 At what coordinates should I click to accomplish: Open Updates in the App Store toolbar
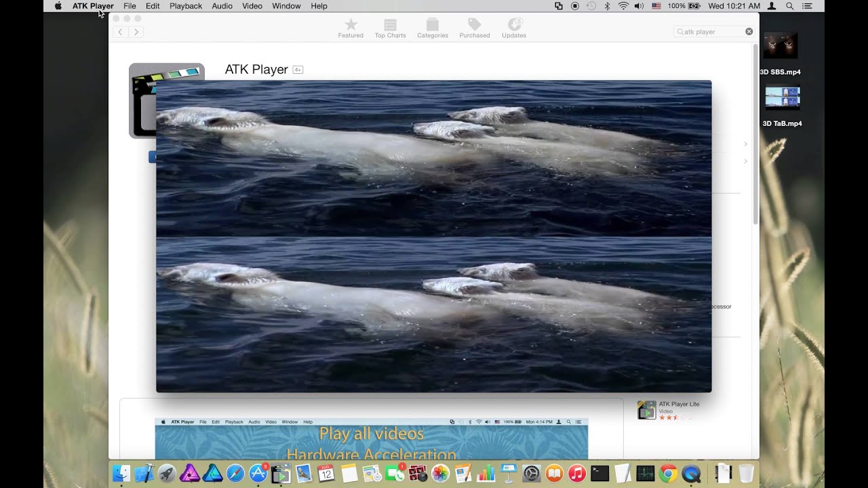click(514, 28)
